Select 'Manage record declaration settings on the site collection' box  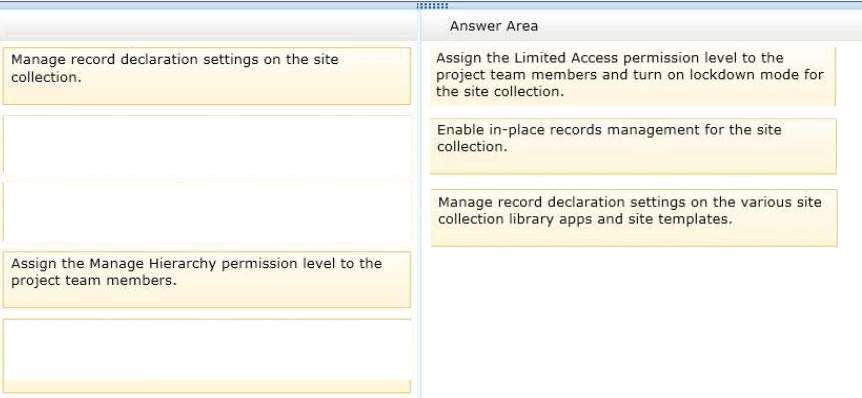207,76
